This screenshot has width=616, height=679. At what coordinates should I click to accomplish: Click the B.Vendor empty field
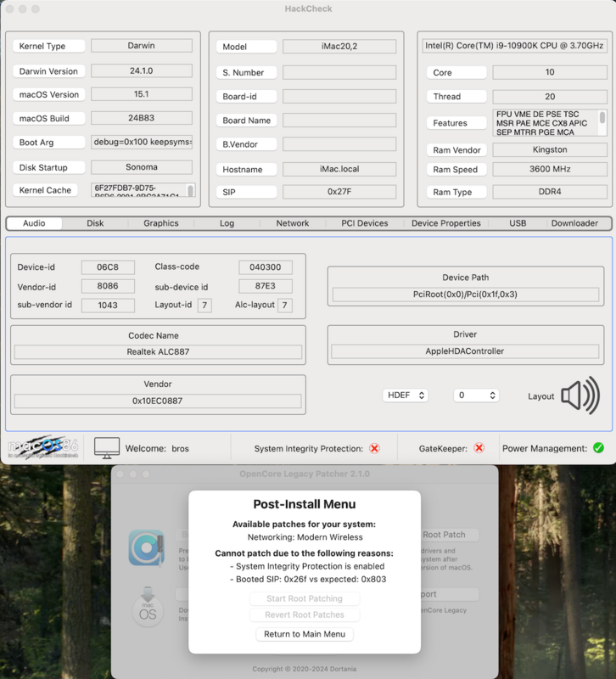(x=339, y=143)
